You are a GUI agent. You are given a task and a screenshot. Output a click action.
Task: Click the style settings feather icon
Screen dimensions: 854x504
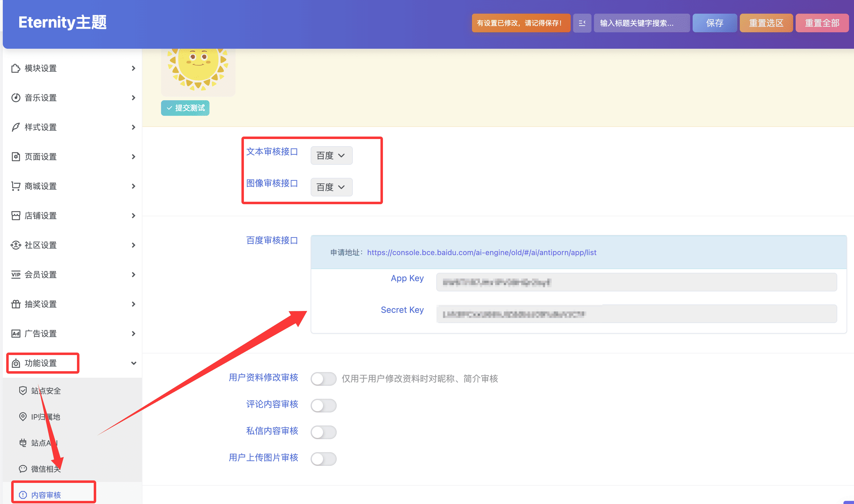(x=16, y=127)
